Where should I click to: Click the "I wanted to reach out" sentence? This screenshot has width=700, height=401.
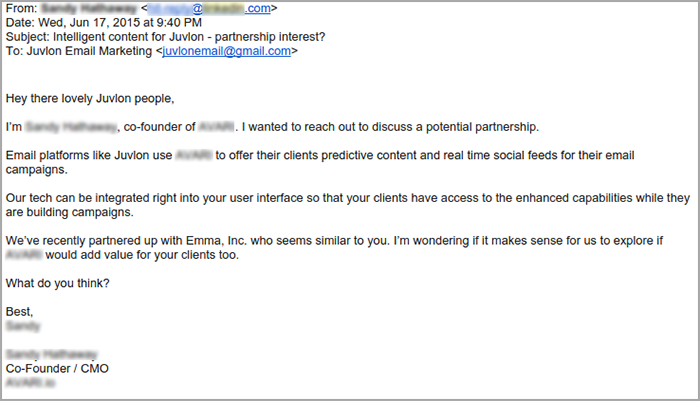[x=390, y=127]
